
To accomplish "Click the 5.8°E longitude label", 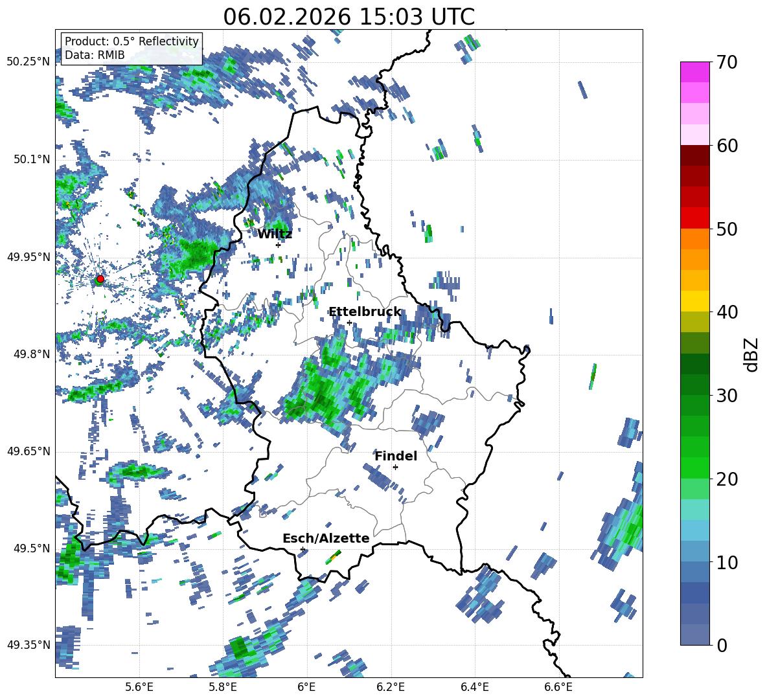I will click(x=223, y=687).
